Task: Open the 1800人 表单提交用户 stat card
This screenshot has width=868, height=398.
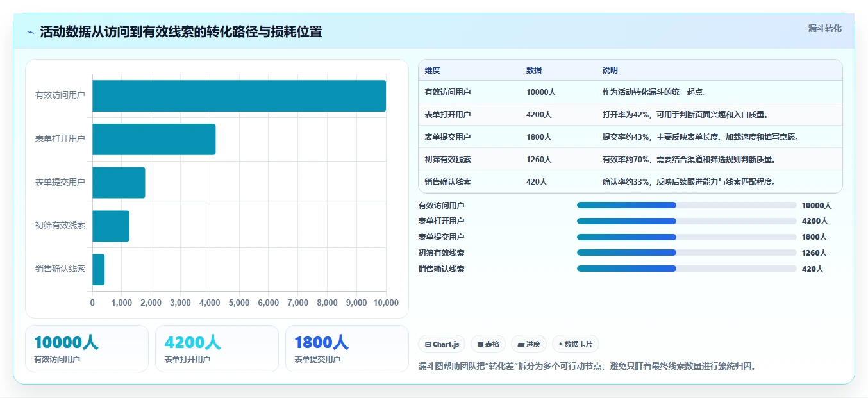Action: [347, 349]
